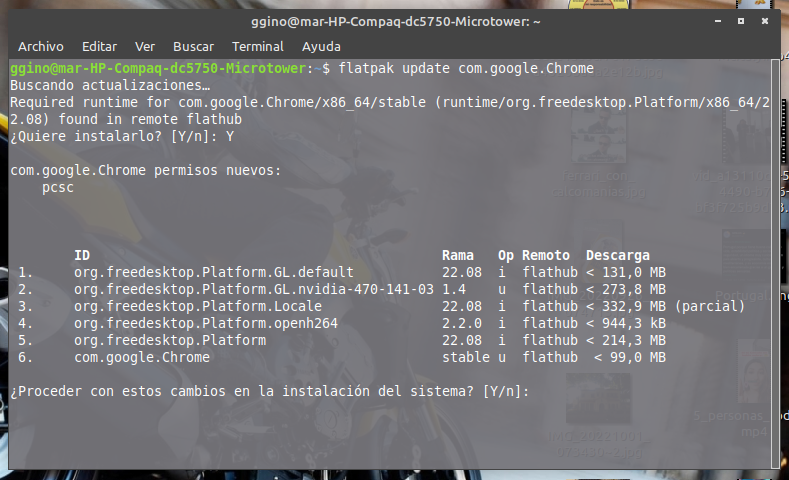Click the 'org.freedesktop.Platform' entry in row 5
Screen dimensions: 789x480
tap(170, 341)
